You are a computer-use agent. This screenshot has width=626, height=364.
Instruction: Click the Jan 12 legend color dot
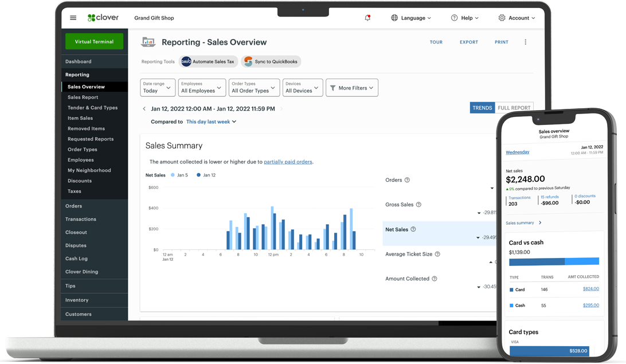tap(199, 175)
